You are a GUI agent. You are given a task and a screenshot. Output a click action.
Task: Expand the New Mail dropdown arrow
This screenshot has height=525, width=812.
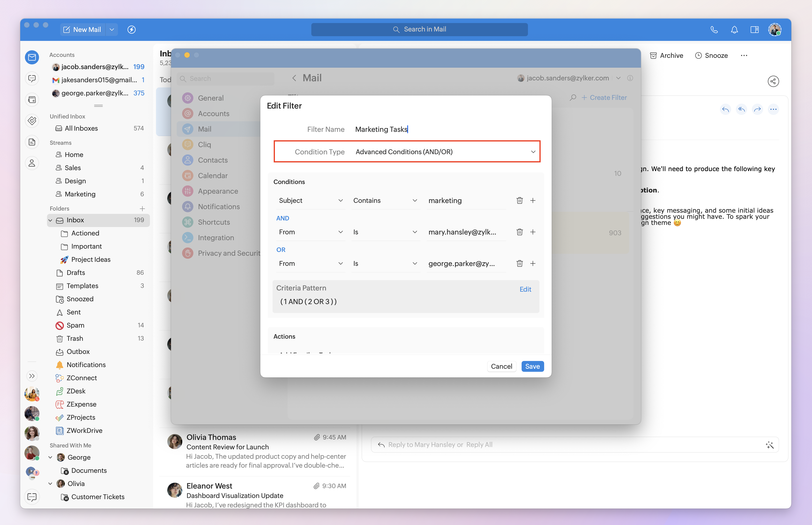(x=112, y=30)
